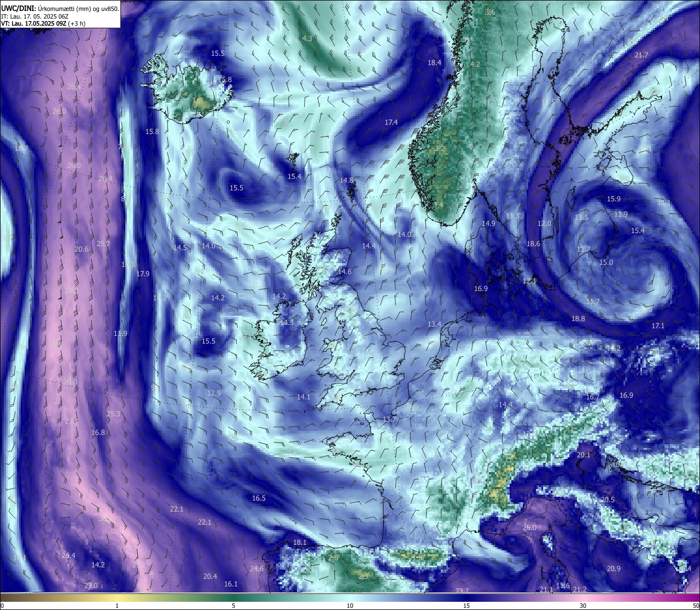Click the 21.7 value label

641,55
